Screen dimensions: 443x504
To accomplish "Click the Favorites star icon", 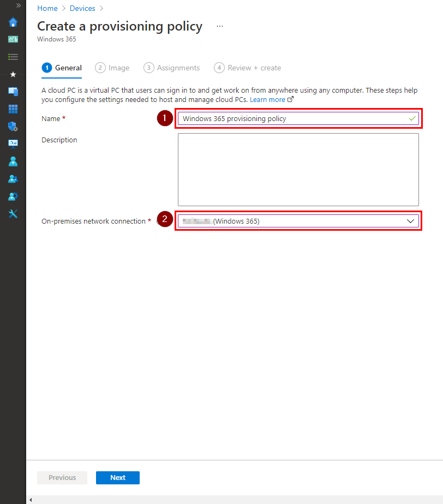I will pyautogui.click(x=13, y=75).
